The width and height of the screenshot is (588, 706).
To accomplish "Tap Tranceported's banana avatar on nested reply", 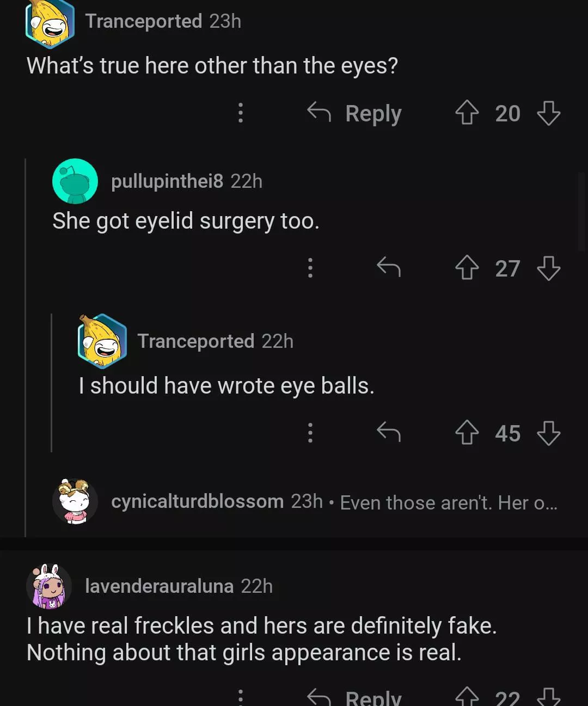I will (102, 341).
